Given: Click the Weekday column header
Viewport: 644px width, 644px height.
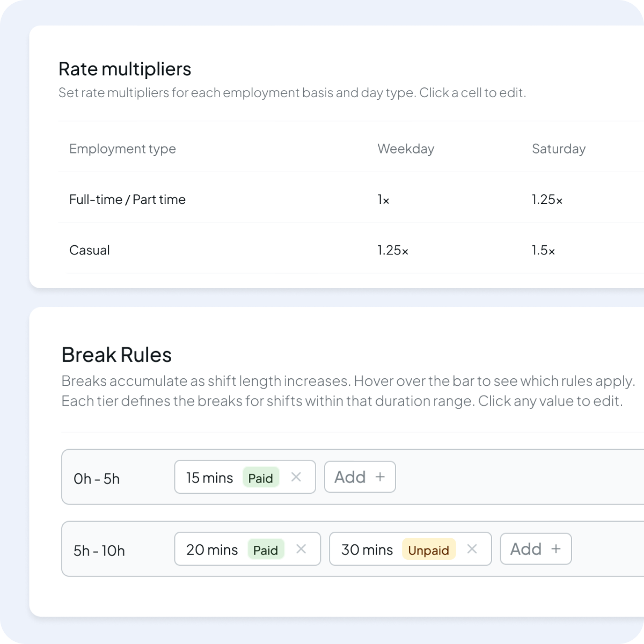Looking at the screenshot, I should (x=406, y=149).
